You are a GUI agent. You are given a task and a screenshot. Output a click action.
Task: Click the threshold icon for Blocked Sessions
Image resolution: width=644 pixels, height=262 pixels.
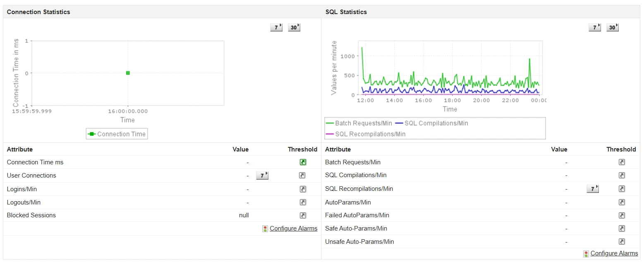(x=303, y=215)
